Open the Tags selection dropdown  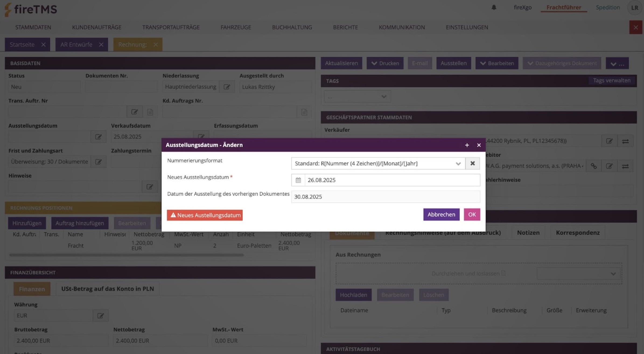(357, 97)
